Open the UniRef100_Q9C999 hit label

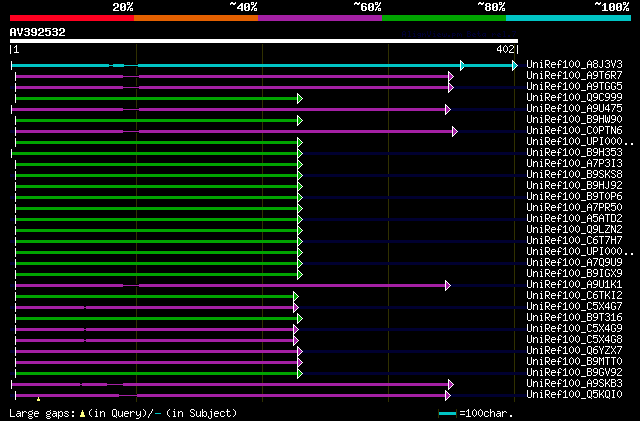[x=574, y=98]
